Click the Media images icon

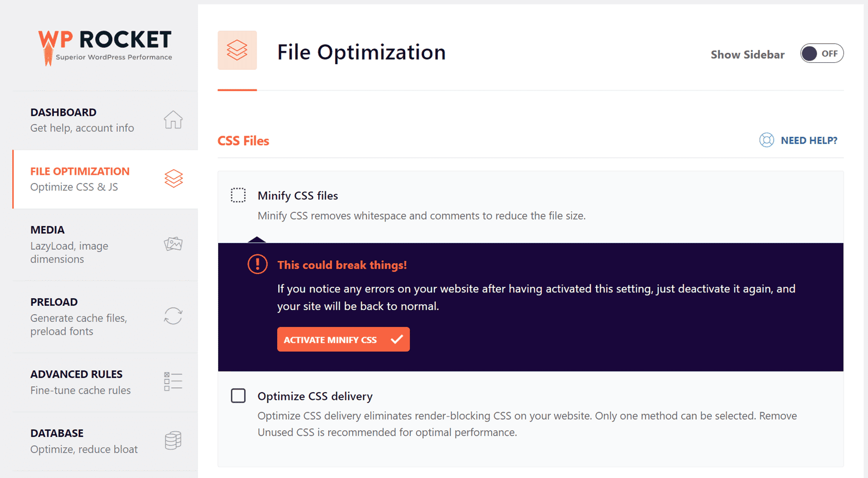tap(173, 244)
